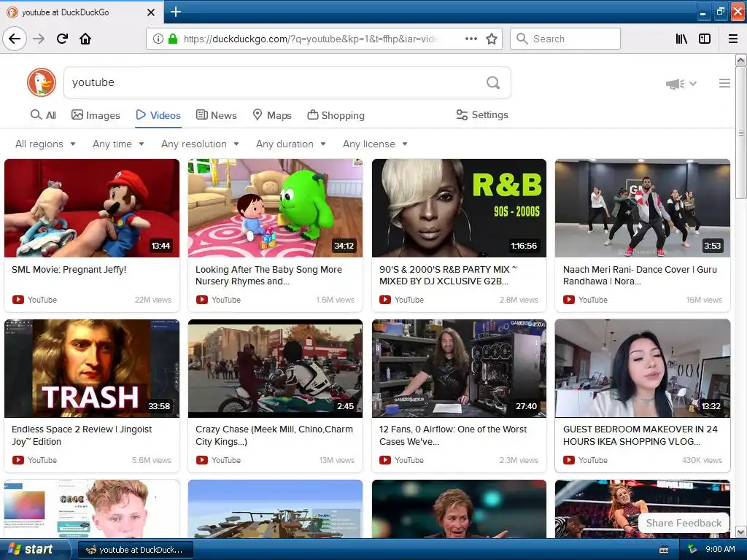
Task: Click the DuckDuckGo search field containing youtube
Action: [287, 82]
